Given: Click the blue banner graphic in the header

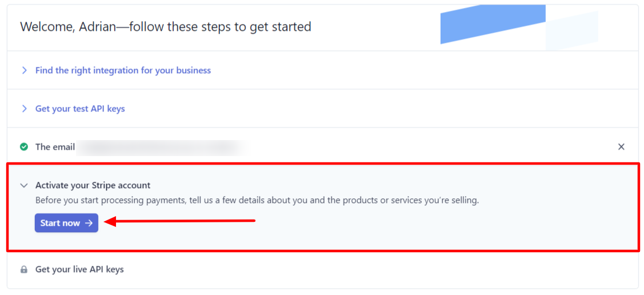Looking at the screenshot, I should (491, 24).
